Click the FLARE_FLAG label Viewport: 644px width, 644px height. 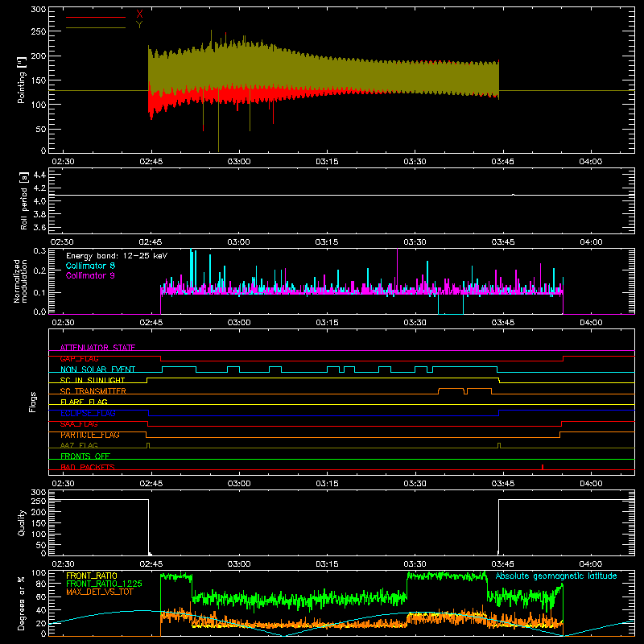(x=84, y=402)
